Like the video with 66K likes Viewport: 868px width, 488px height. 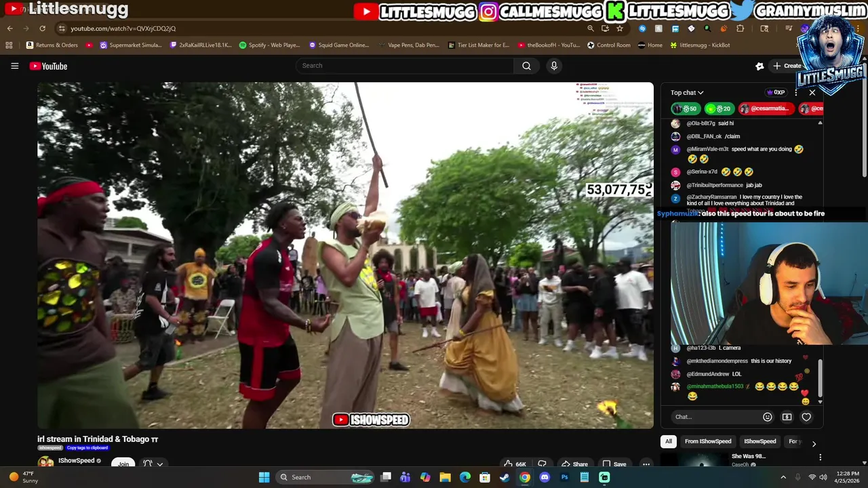tap(514, 464)
